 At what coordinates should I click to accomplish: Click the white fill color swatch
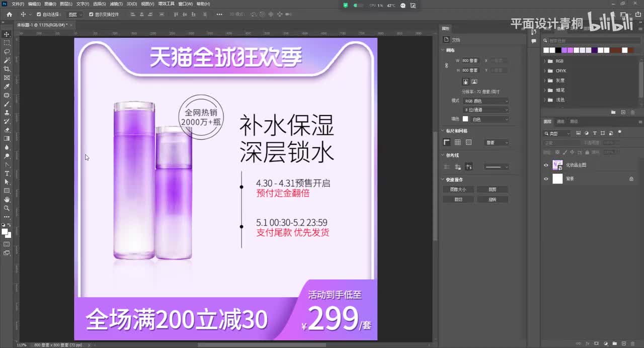(465, 119)
